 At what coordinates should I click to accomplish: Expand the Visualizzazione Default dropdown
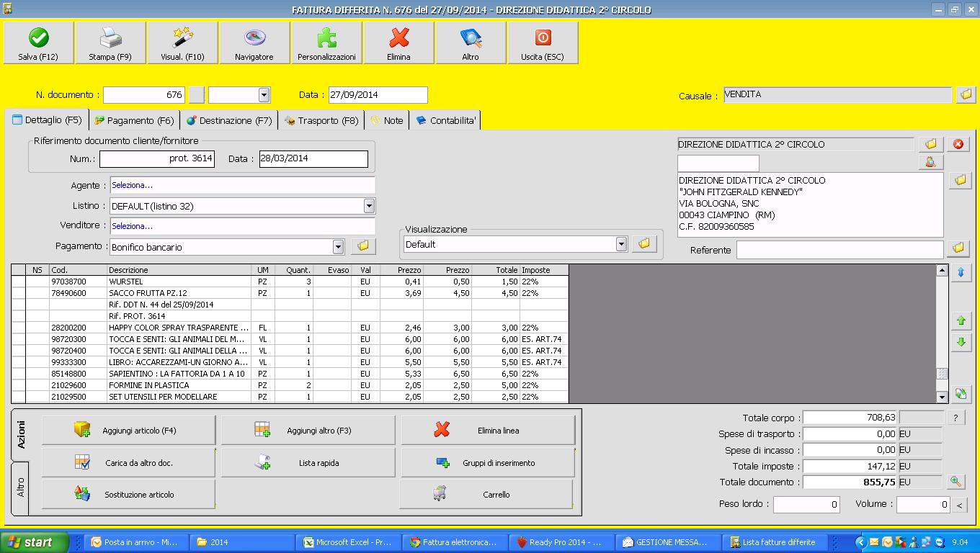tap(621, 245)
